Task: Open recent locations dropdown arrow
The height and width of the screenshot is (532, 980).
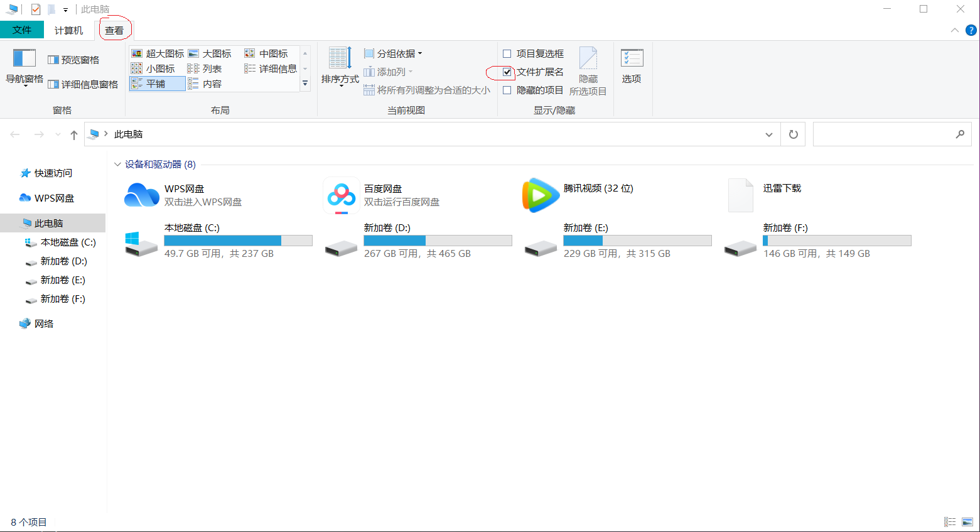Action: coord(58,134)
